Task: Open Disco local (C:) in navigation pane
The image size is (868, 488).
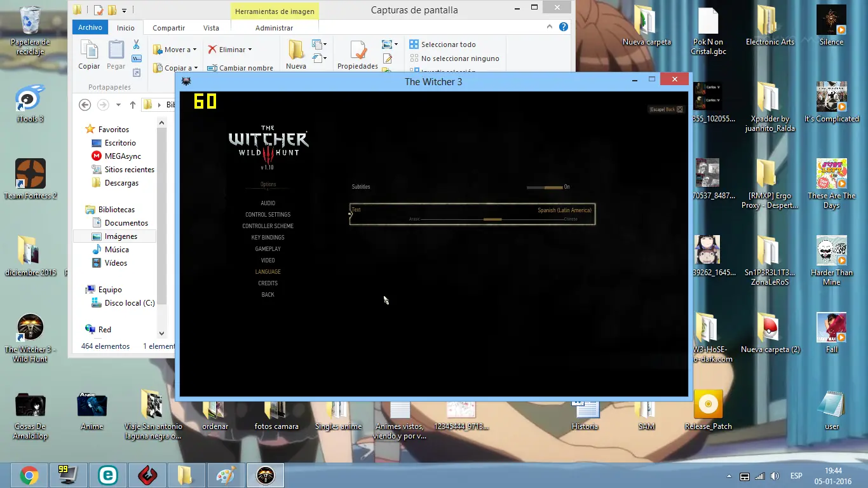Action: [x=123, y=303]
